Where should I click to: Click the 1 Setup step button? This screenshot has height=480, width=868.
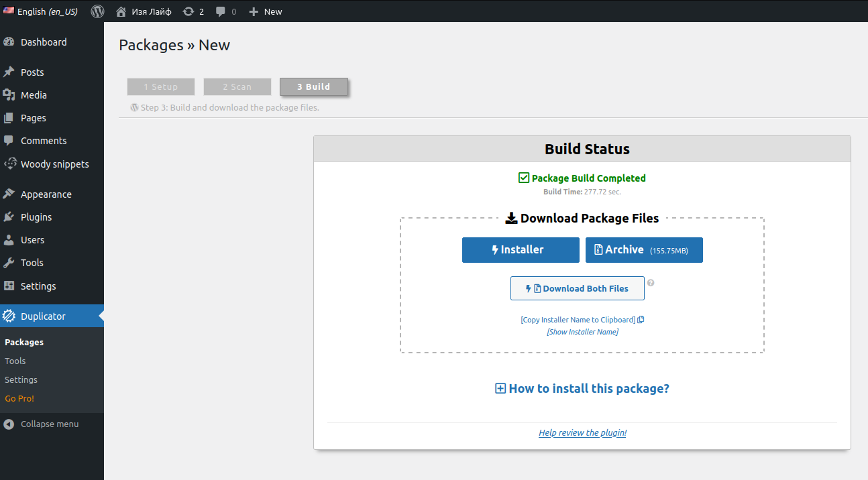[x=161, y=87]
